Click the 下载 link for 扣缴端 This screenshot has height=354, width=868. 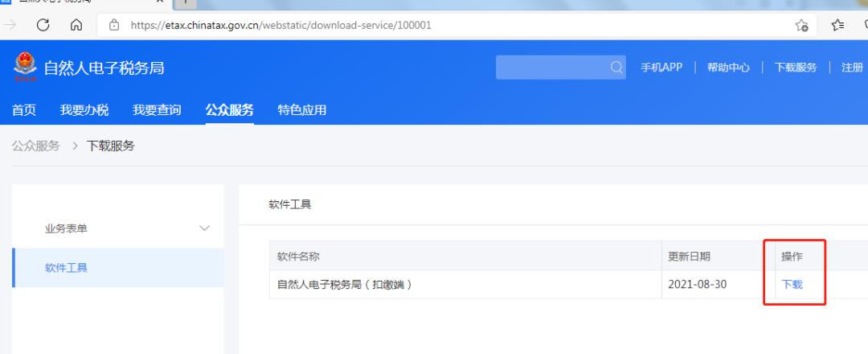pyautogui.click(x=792, y=285)
